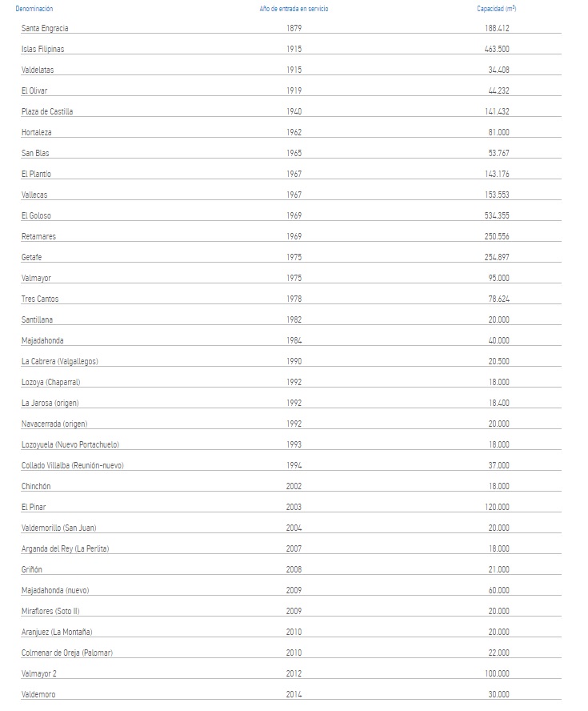Click the El Pinar capacity 120.000
Screen dimensions: 588x711
[497, 507]
